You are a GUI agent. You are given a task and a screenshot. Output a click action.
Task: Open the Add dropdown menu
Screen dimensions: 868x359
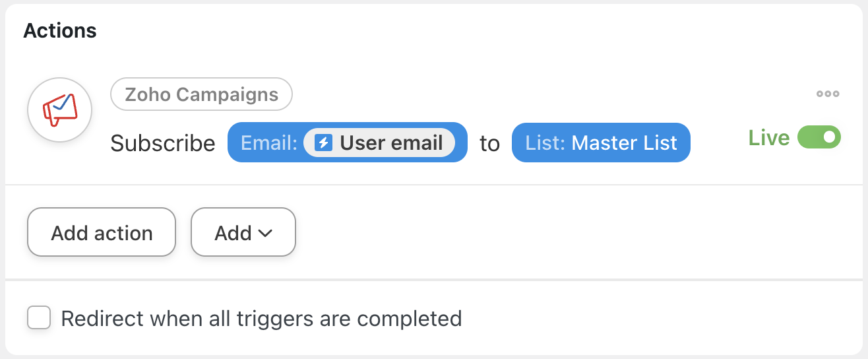243,232
